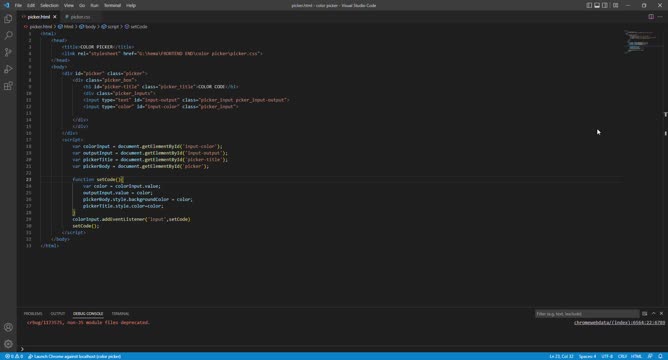Open the Terminal menu
Viewport: 668px width, 360px height.
point(112,6)
